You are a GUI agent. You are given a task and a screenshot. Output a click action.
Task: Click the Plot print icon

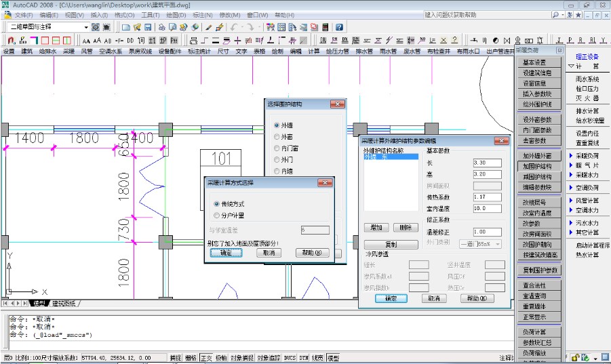(x=162, y=27)
